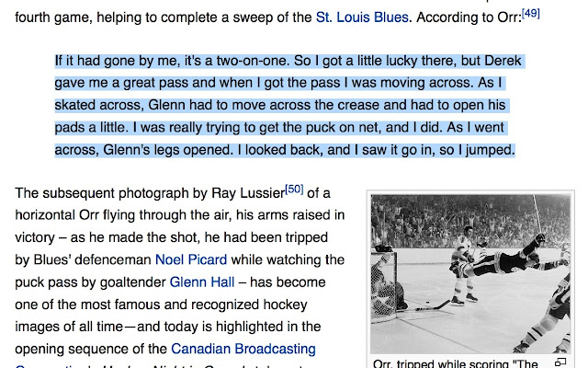Click the phrase "so I jumped"
Screen dimensions: 588x368
click(477, 150)
